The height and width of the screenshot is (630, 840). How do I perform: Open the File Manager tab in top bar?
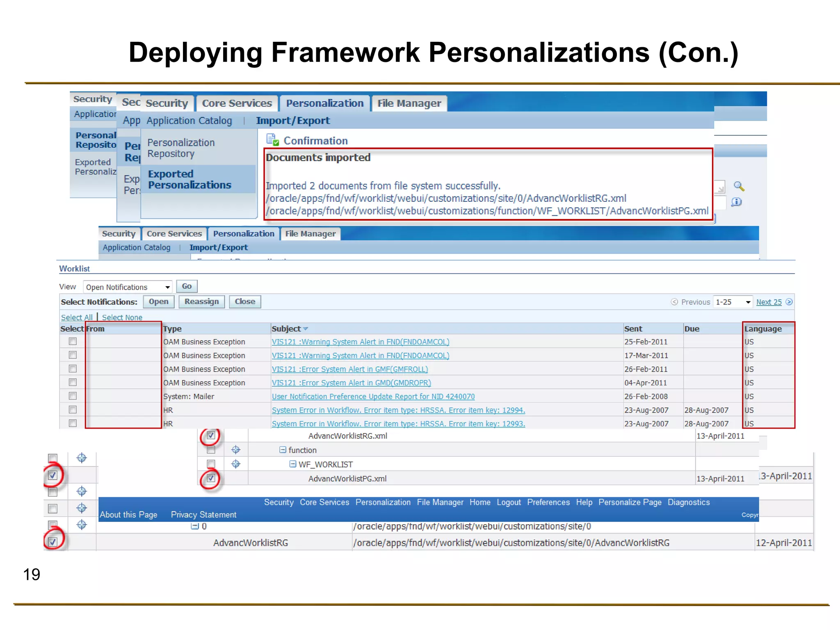click(409, 103)
